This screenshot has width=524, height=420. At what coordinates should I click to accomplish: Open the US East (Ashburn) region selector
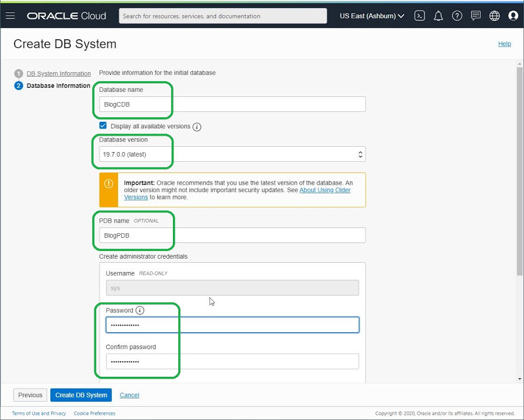372,16
